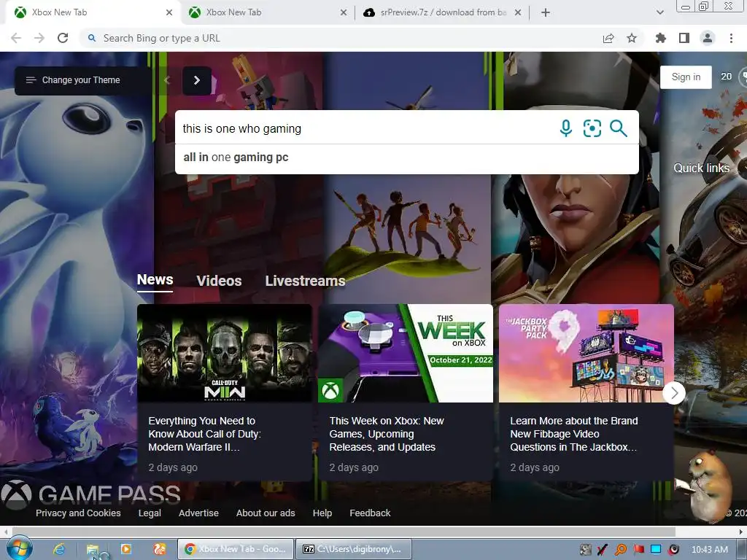This screenshot has width=747, height=560.
Task: Open the Help footer link
Action: coord(322,513)
